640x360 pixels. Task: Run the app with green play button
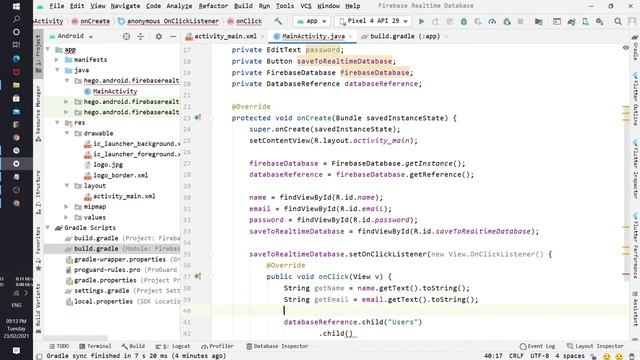coord(422,21)
